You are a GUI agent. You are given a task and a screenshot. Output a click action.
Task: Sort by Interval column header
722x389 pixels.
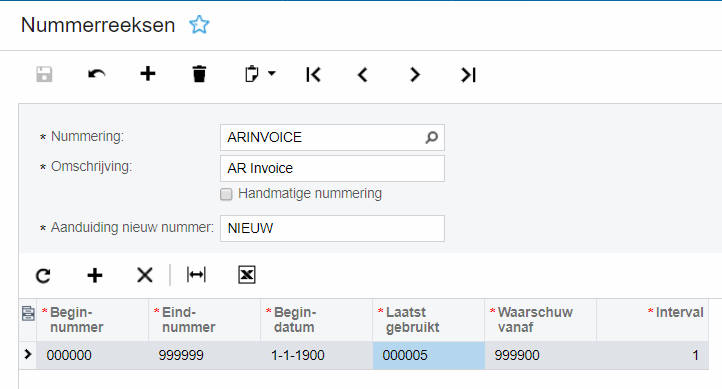pos(652,320)
